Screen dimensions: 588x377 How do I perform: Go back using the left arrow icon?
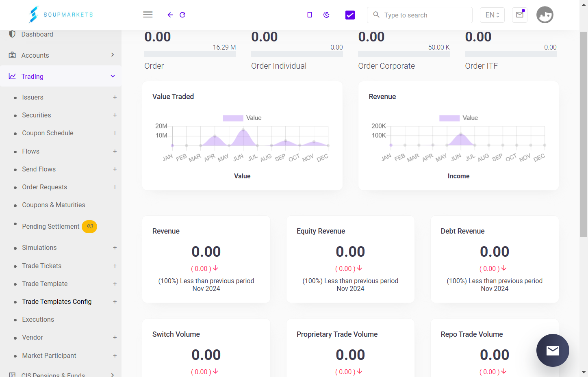point(170,15)
